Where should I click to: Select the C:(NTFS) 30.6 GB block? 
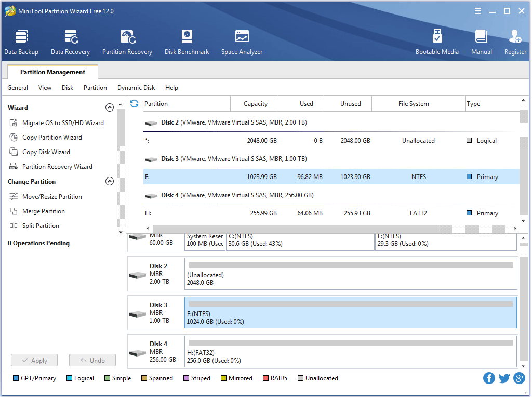coord(300,242)
